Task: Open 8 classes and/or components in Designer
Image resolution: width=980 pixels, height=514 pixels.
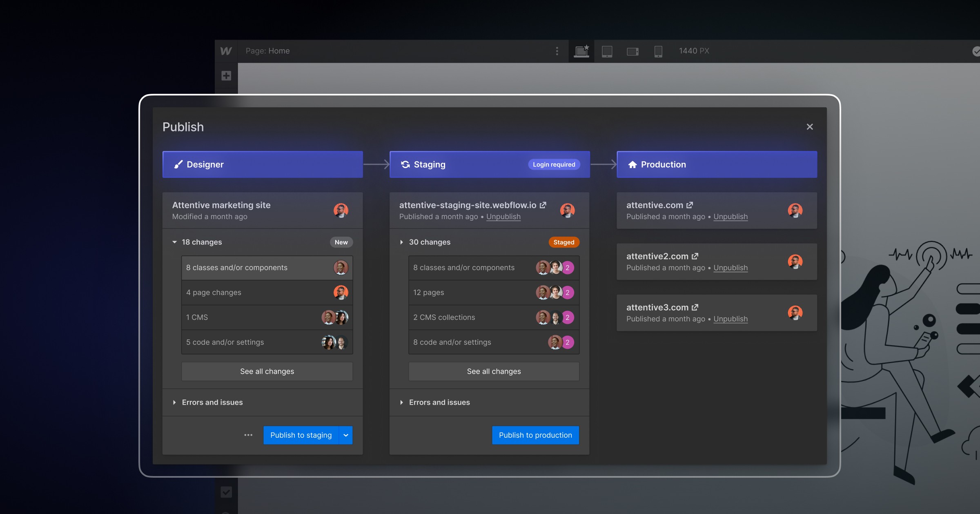Action: point(267,268)
